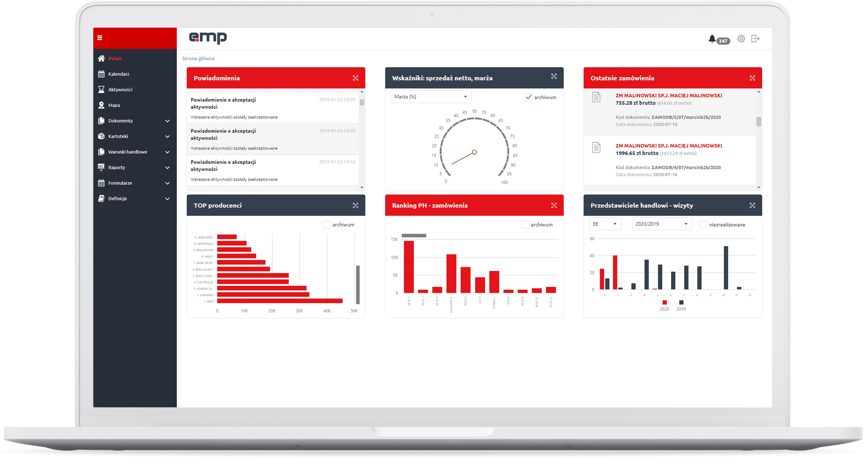Click Ostatnie zamówienia scrollbar thumb
The image size is (868, 472).
click(759, 121)
